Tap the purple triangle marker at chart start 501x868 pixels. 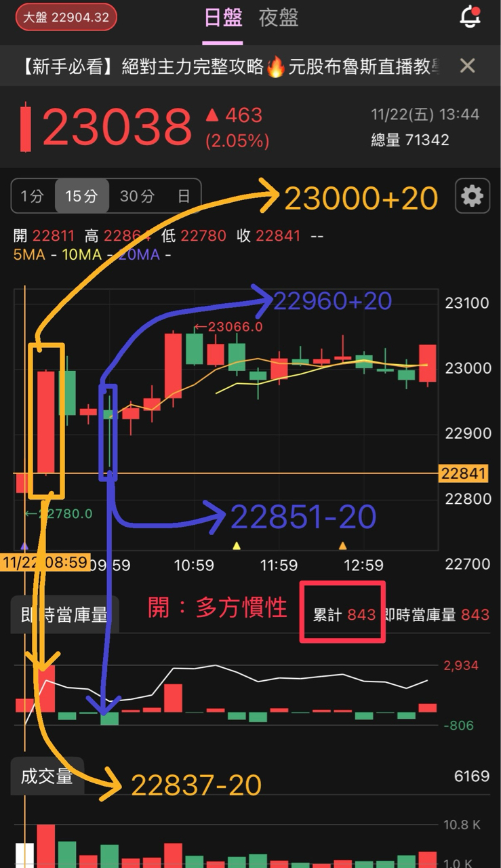[x=25, y=545]
